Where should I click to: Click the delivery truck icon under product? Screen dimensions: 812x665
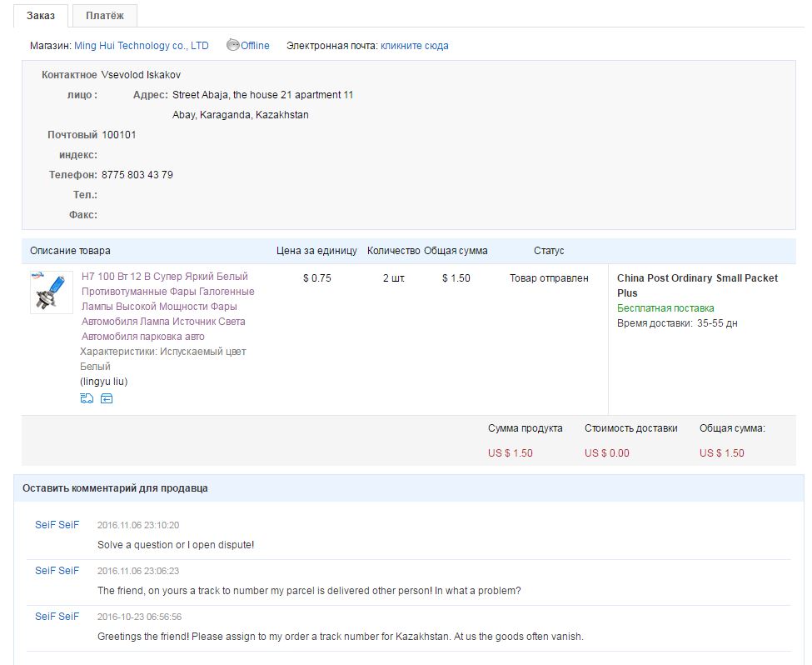[87, 399]
